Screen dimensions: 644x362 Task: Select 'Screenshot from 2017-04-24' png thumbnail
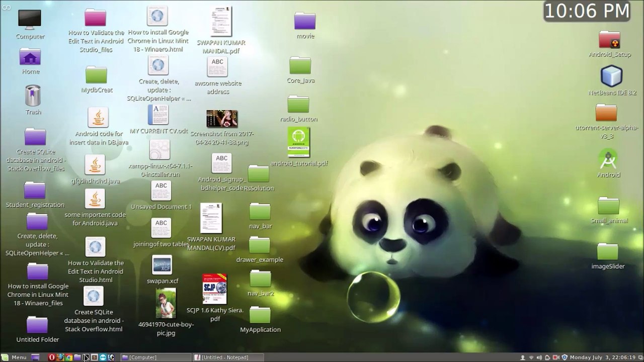[x=222, y=119]
